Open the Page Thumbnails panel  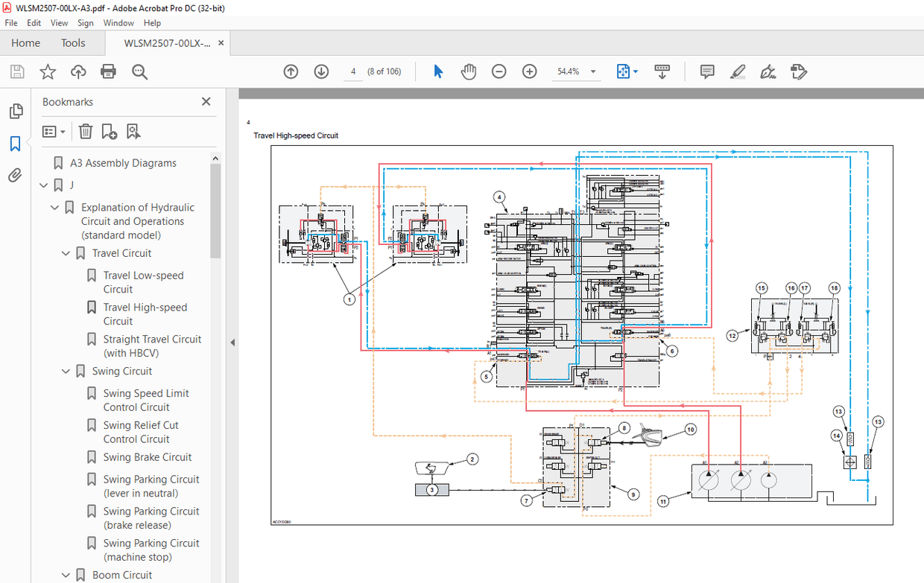click(x=16, y=110)
